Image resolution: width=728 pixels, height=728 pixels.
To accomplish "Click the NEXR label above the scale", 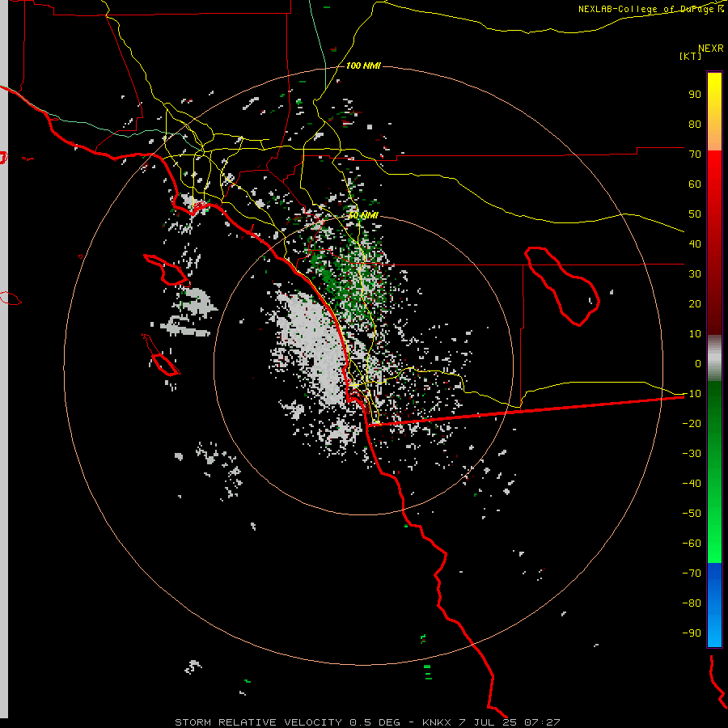I will click(711, 49).
